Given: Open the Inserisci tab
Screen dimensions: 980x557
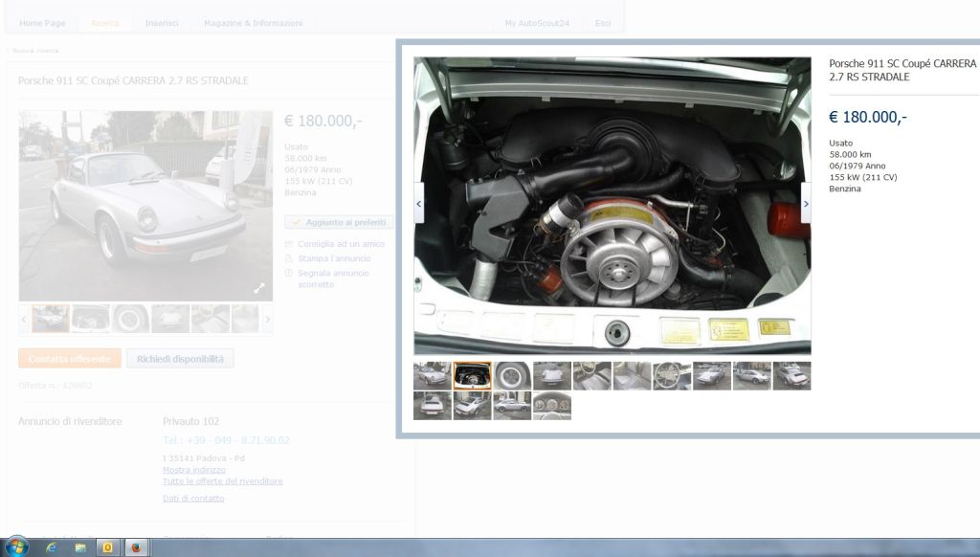Looking at the screenshot, I should [162, 23].
